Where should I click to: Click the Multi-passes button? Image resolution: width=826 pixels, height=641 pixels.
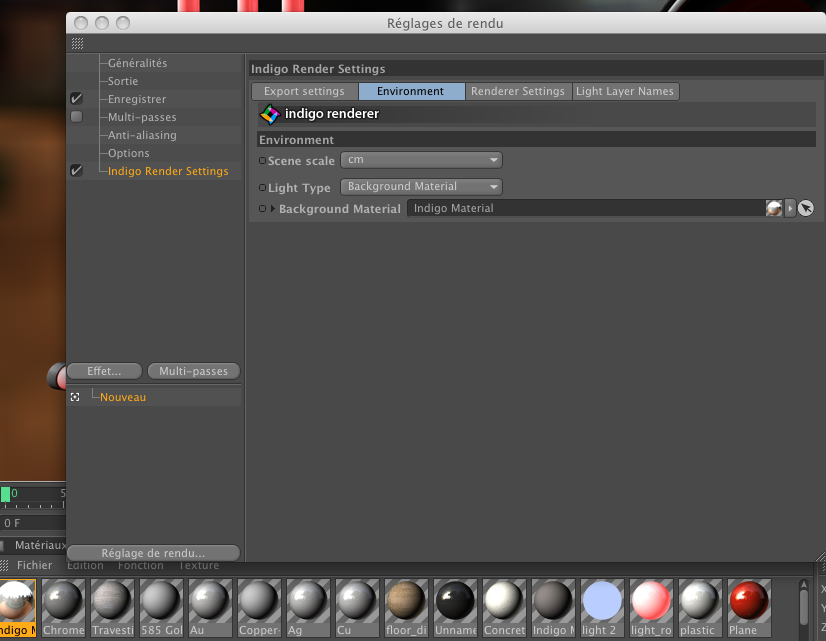[193, 371]
